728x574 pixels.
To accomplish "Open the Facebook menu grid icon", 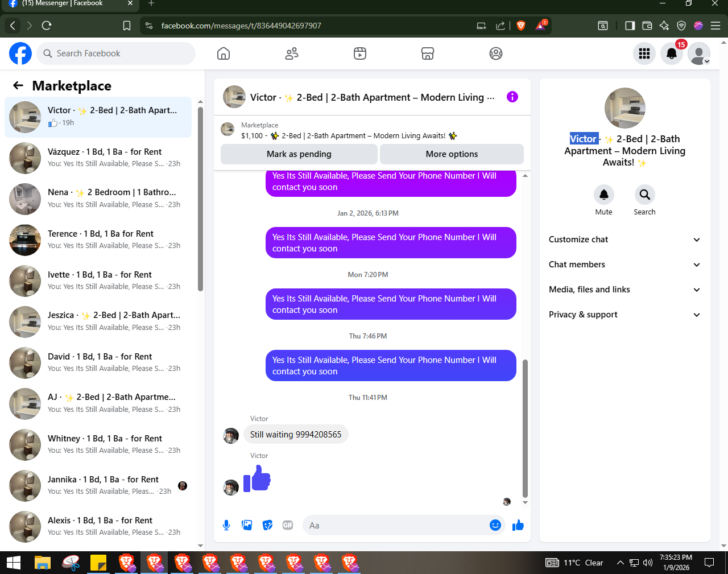I will [x=644, y=53].
